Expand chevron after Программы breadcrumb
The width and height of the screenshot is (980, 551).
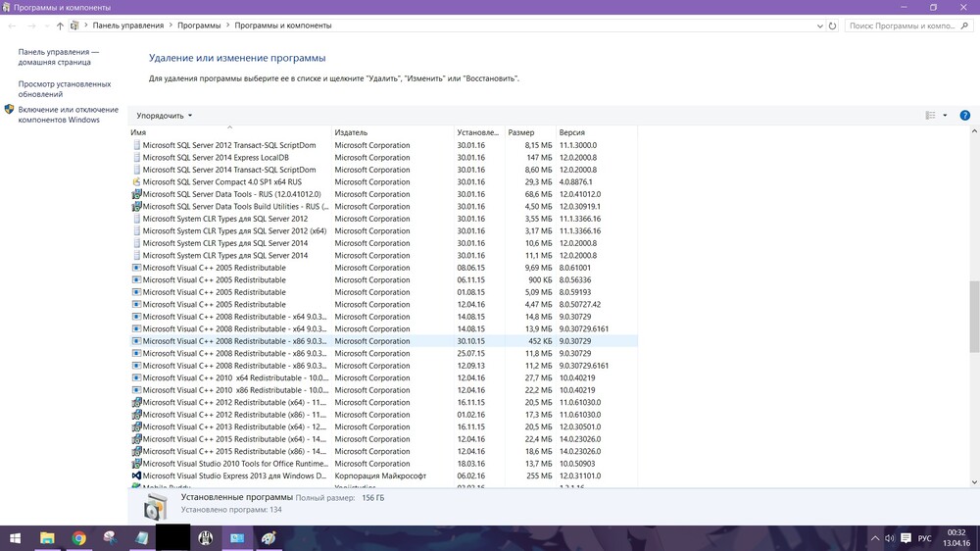[227, 25]
